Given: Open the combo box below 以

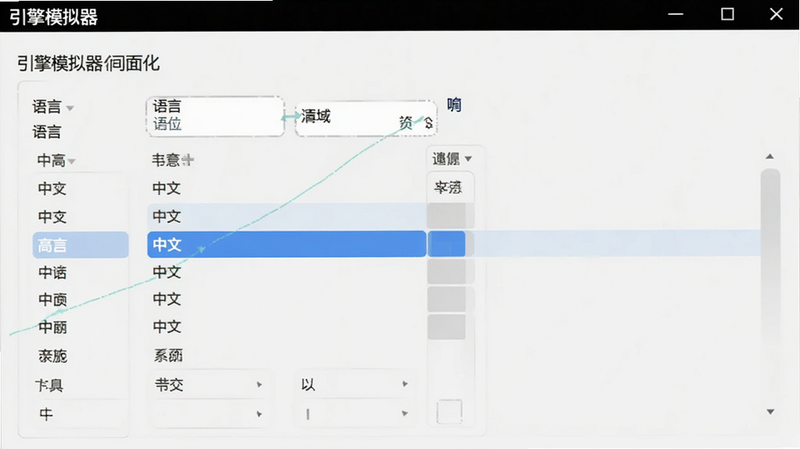Looking at the screenshot, I should coord(354,413).
